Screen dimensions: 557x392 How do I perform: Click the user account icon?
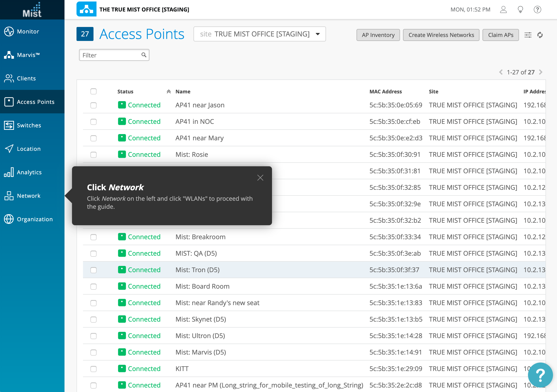pos(503,9)
